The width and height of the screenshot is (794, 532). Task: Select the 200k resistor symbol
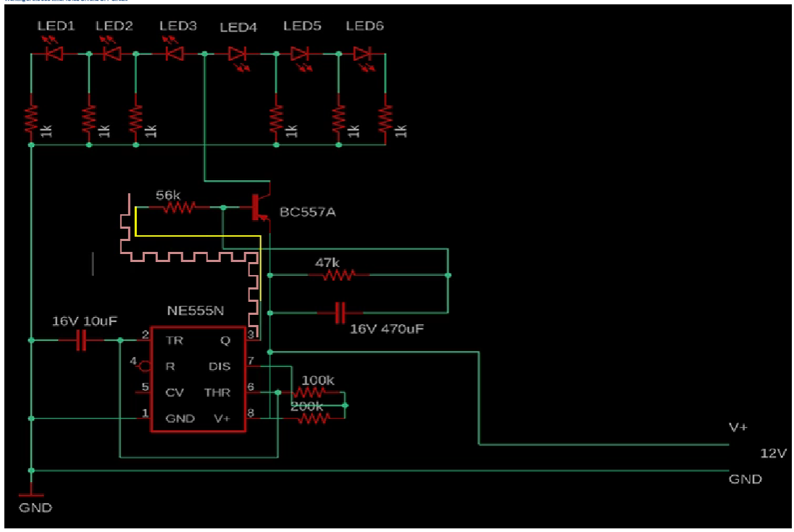[312, 418]
